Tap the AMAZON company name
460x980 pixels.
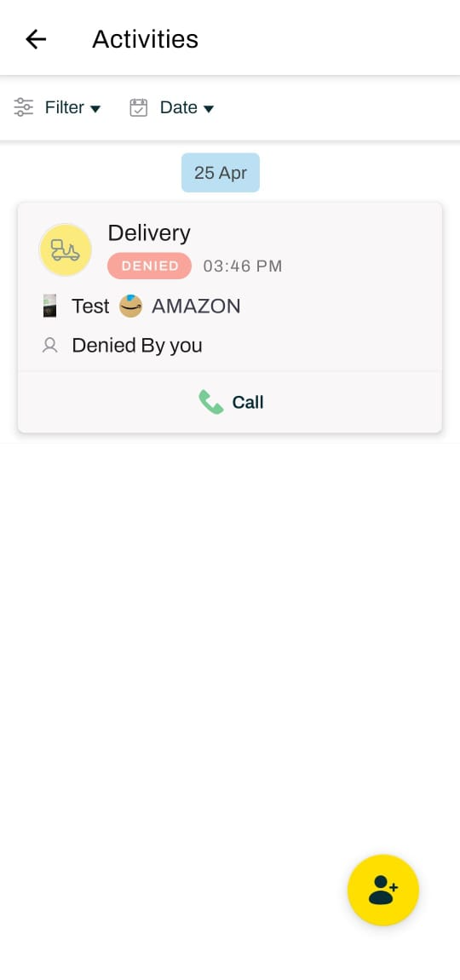click(x=196, y=307)
